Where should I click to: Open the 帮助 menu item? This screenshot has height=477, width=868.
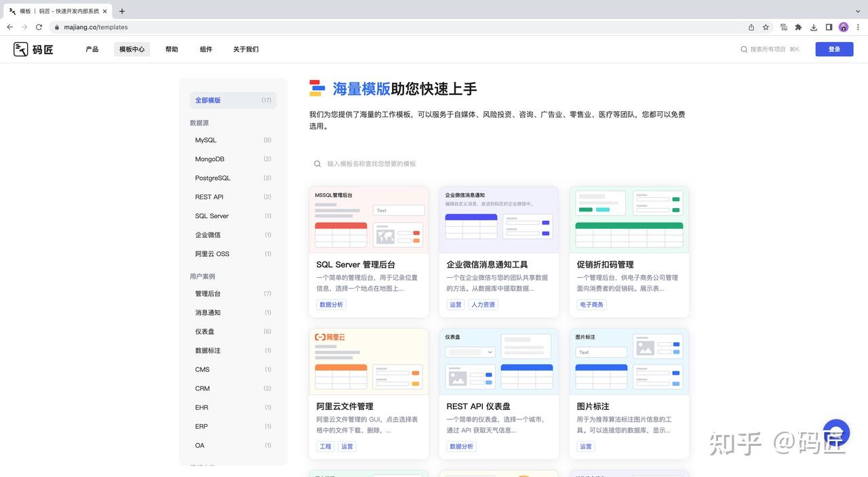pos(172,49)
